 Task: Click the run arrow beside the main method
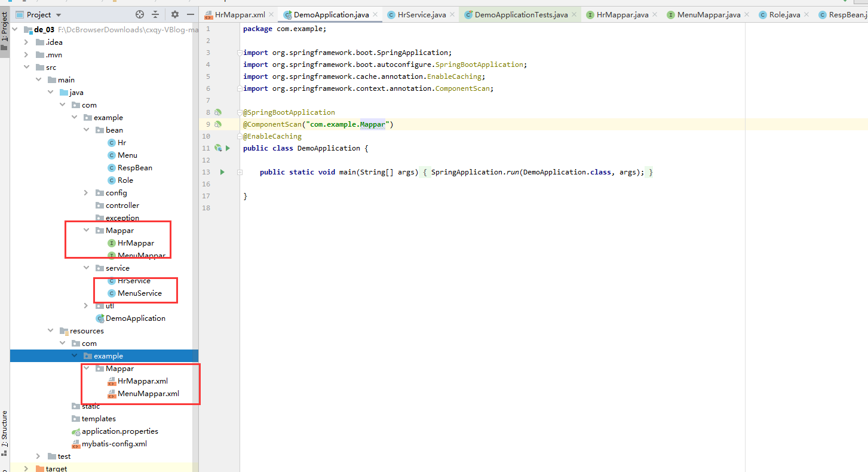tap(222, 172)
